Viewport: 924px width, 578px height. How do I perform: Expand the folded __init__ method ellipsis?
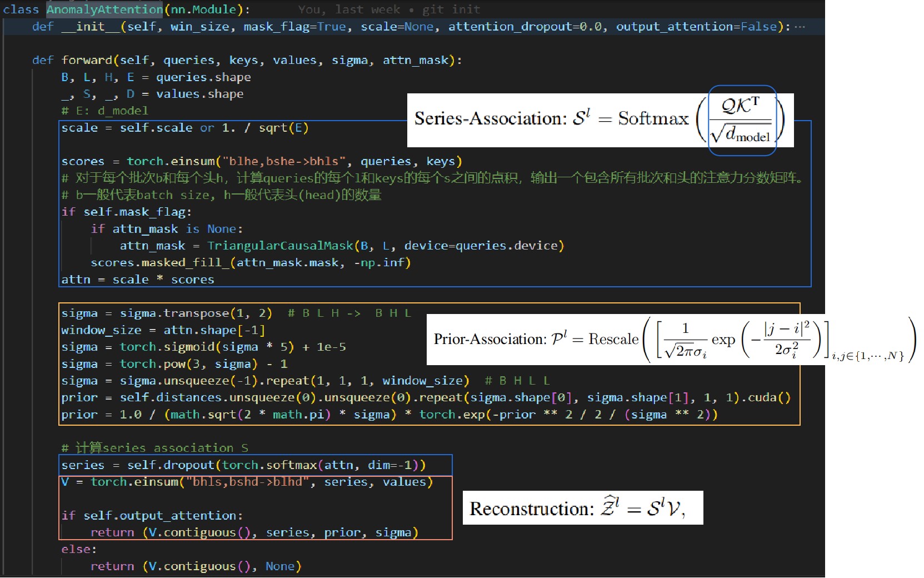(800, 27)
